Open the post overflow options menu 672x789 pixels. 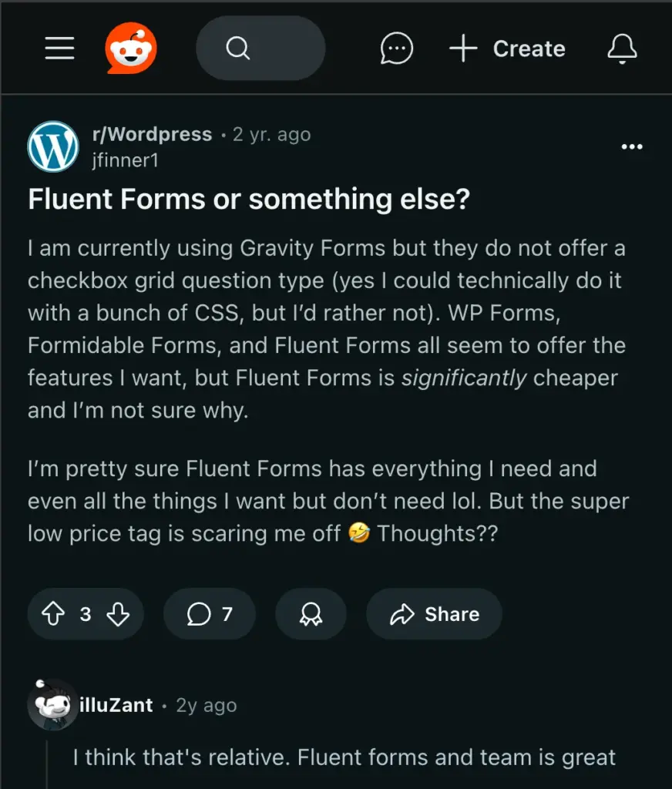click(x=631, y=146)
